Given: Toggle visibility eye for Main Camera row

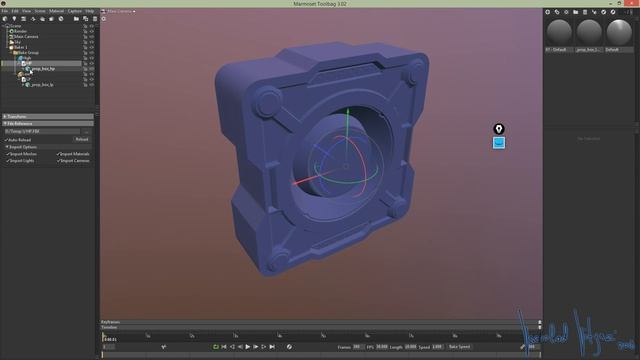Looking at the screenshot, I should tap(92, 37).
